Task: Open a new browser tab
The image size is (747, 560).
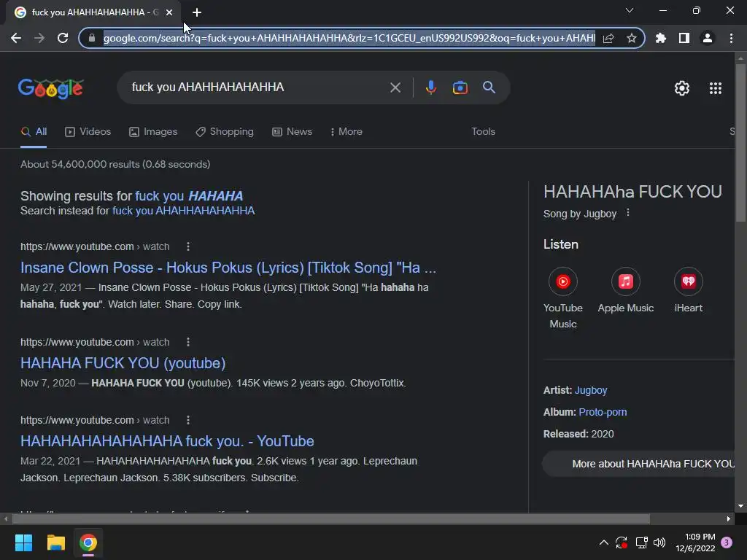Action: point(197,12)
